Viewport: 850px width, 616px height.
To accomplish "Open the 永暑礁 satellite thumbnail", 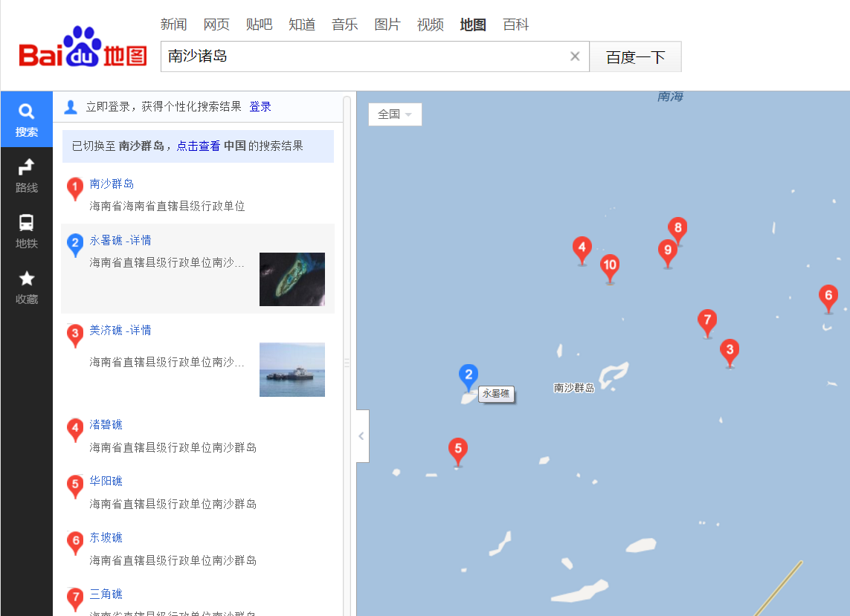I will pos(292,279).
